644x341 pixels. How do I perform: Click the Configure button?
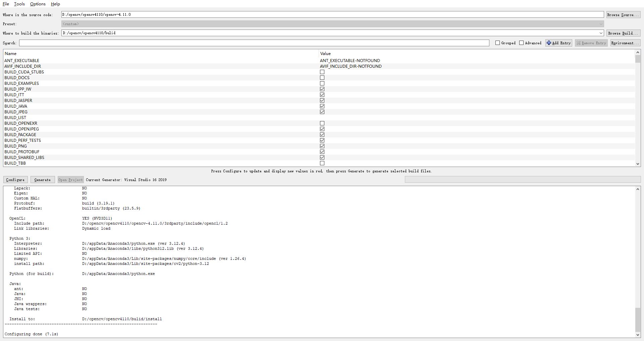point(15,179)
